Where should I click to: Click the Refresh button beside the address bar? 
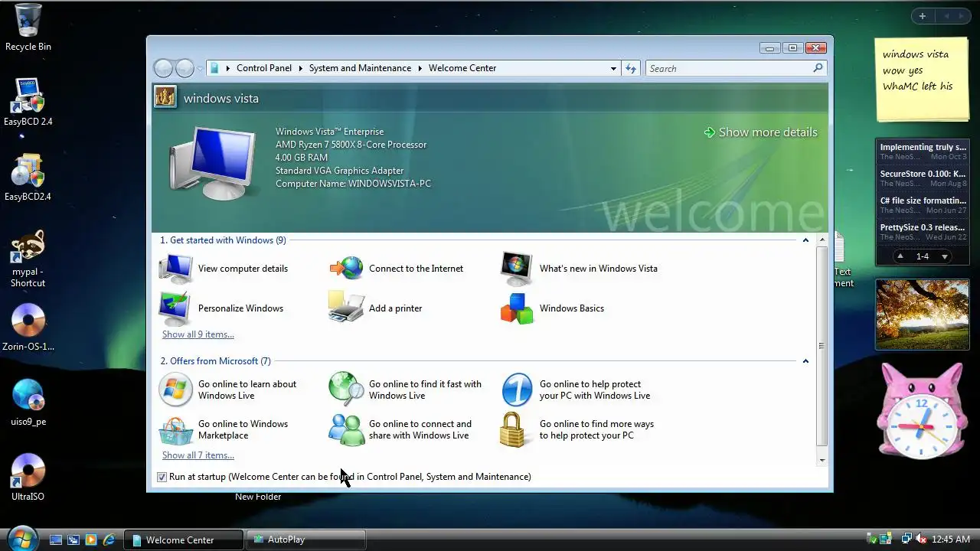click(x=631, y=68)
